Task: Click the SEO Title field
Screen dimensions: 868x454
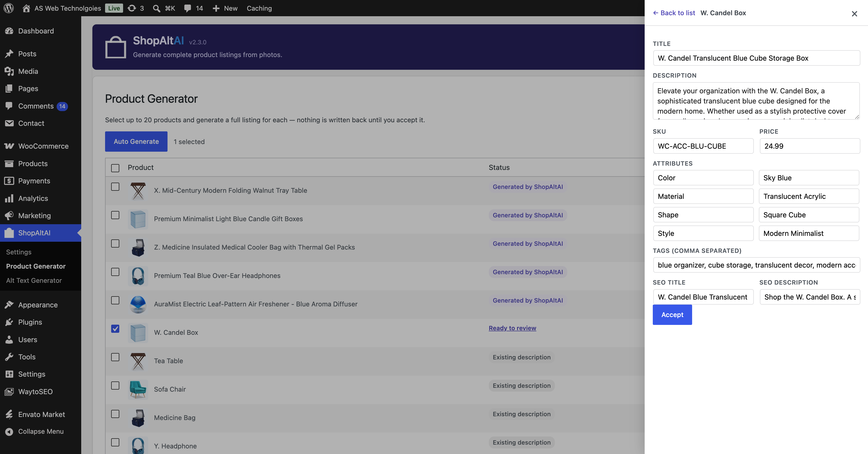Action: pos(703,297)
